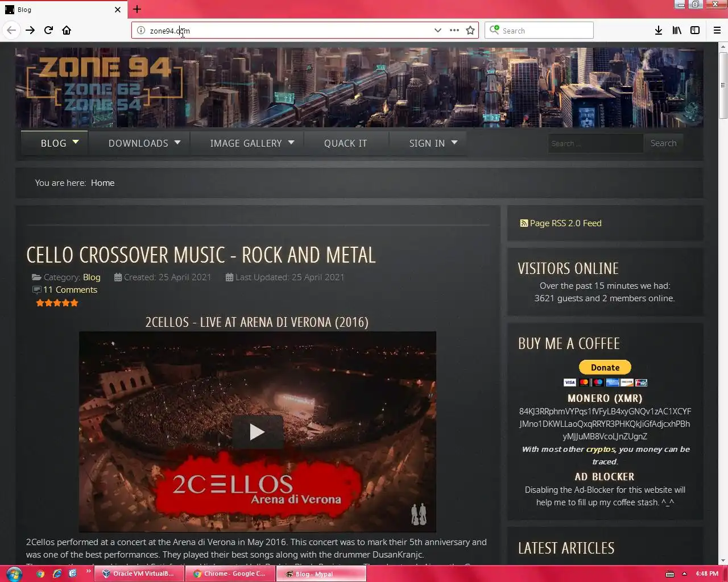
Task: Click the site Search button
Action: point(663,143)
